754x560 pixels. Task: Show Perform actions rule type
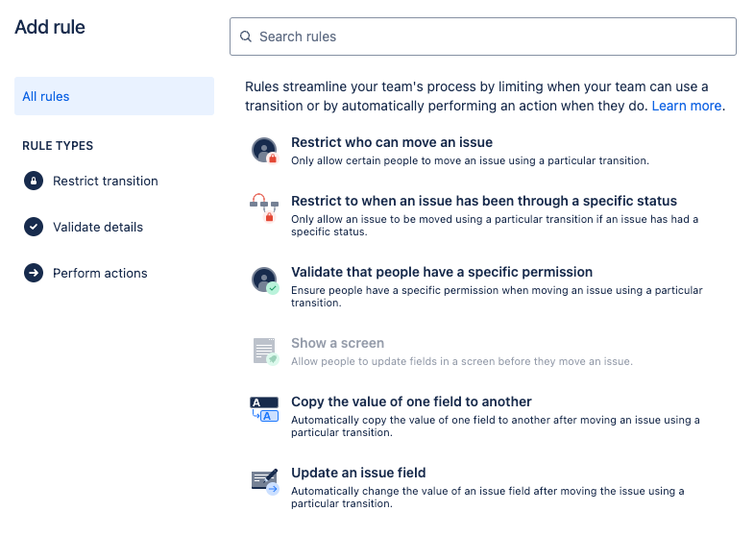point(100,273)
